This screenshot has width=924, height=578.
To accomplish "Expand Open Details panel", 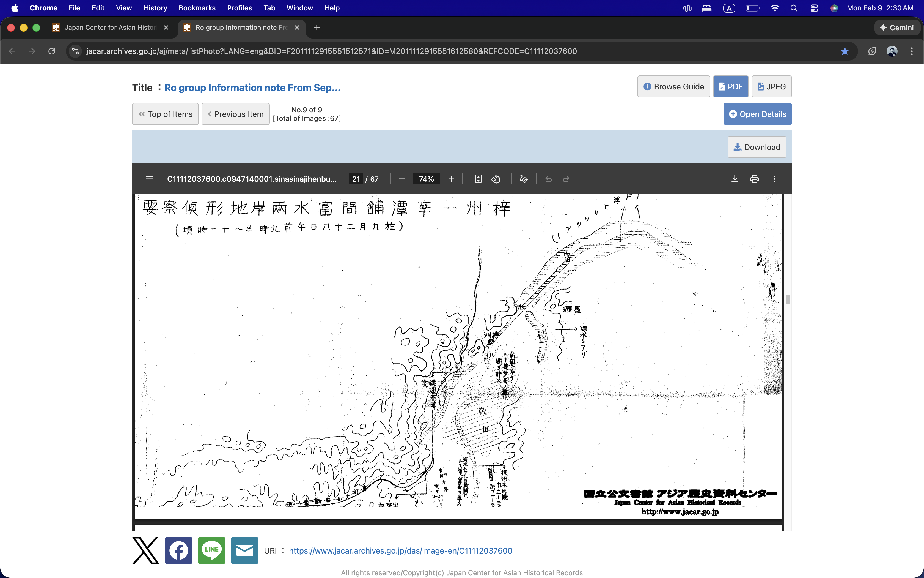I will click(758, 114).
